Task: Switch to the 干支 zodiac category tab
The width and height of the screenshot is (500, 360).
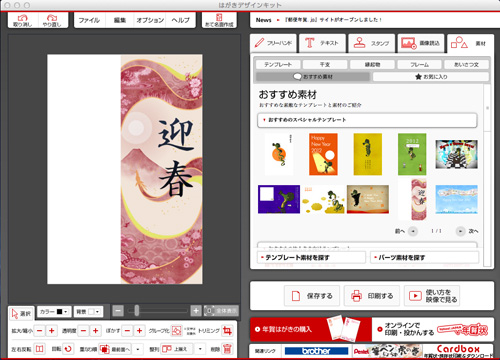Action: pos(325,64)
